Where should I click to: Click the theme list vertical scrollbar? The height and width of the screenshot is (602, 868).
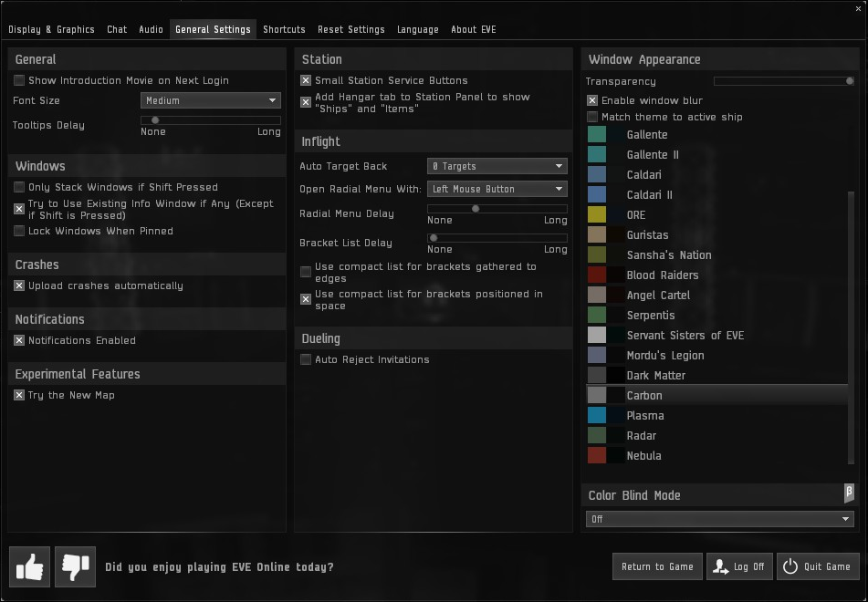pyautogui.click(x=851, y=327)
